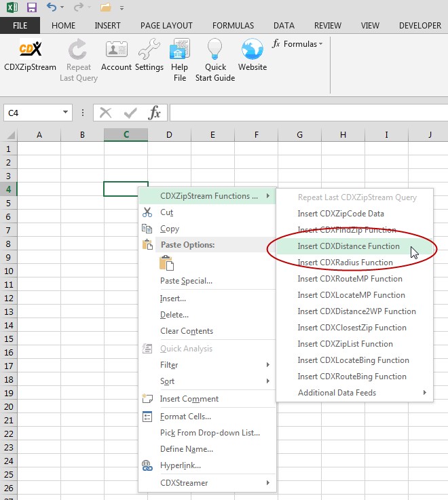This screenshot has width=448, height=500.
Task: Select Insert CDXLocateMP Function
Action: coord(355,294)
